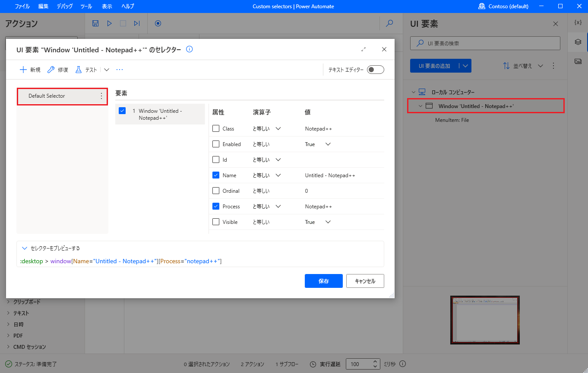This screenshot has height=373, width=588.
Task: Edit the Name value Untitled - Notepad++
Action: click(x=330, y=175)
